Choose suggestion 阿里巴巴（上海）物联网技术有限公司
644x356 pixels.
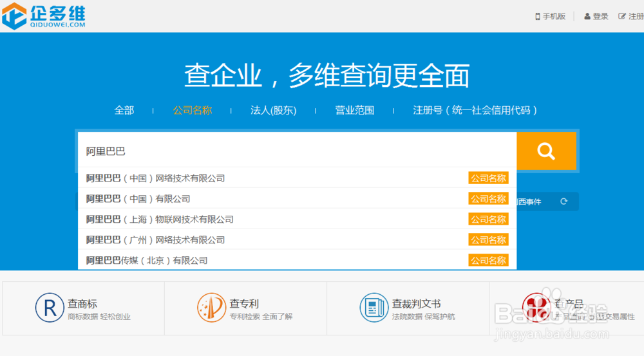[297, 220]
